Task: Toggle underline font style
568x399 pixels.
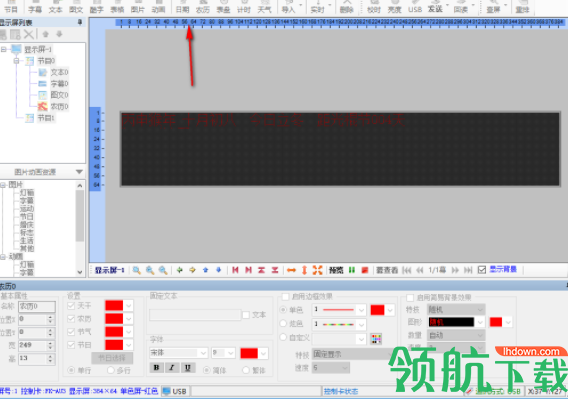Action: click(x=188, y=367)
